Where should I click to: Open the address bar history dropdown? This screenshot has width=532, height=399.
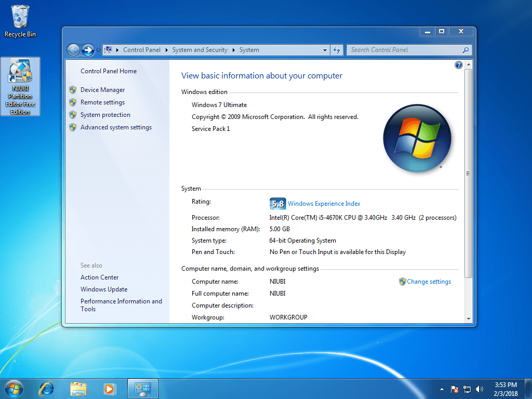[x=325, y=50]
